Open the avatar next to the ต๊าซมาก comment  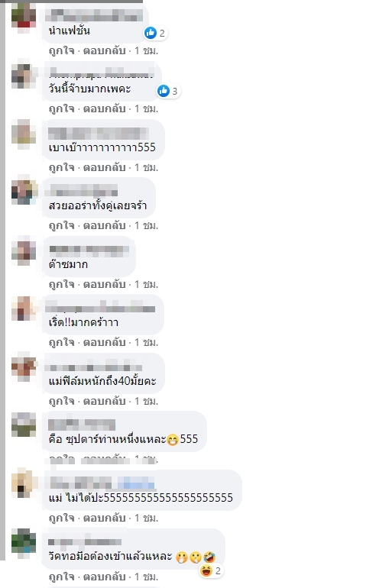tap(24, 250)
